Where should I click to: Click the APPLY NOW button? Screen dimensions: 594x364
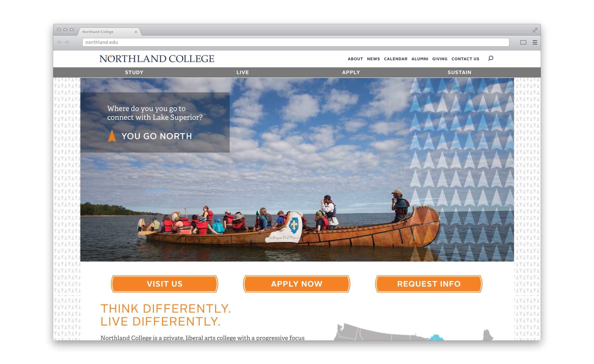pos(296,283)
